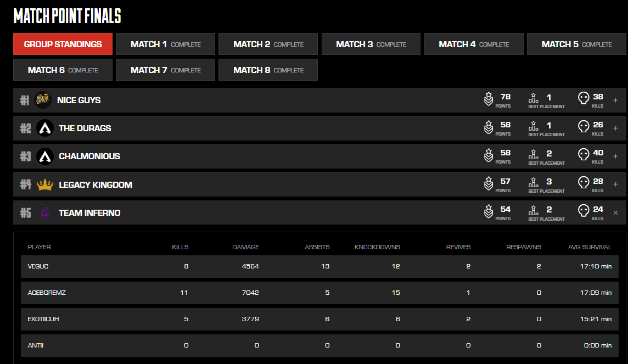This screenshot has height=364, width=628.
Task: Click the #1 rank of Nice Guys
Action: (25, 100)
